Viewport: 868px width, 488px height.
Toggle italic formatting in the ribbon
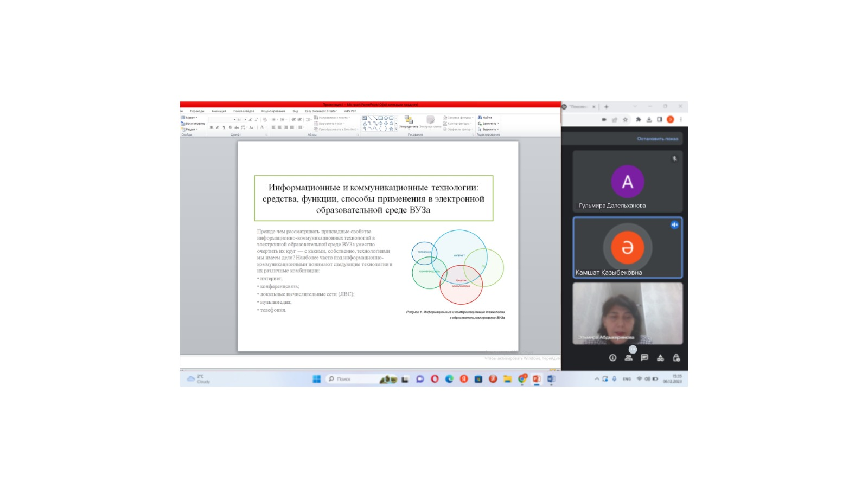point(218,127)
